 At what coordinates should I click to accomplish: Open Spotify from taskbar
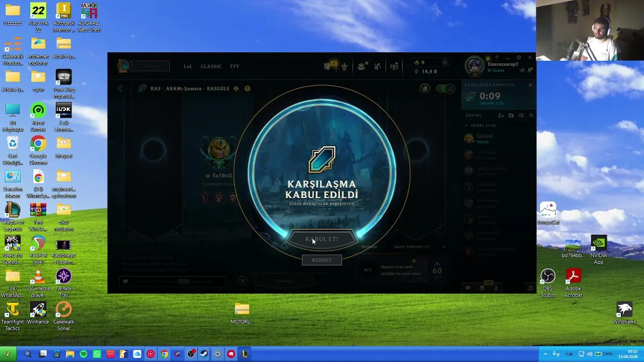click(84, 354)
